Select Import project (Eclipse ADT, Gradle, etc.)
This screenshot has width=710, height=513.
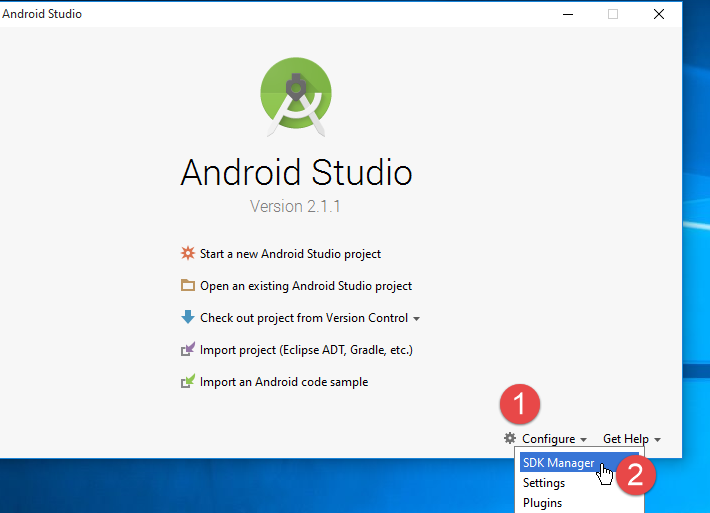pos(306,350)
